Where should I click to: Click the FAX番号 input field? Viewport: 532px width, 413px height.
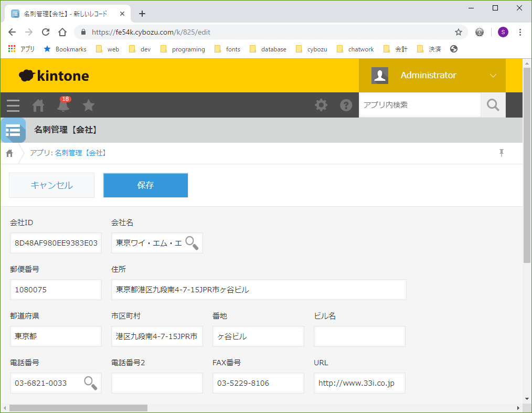(x=258, y=383)
